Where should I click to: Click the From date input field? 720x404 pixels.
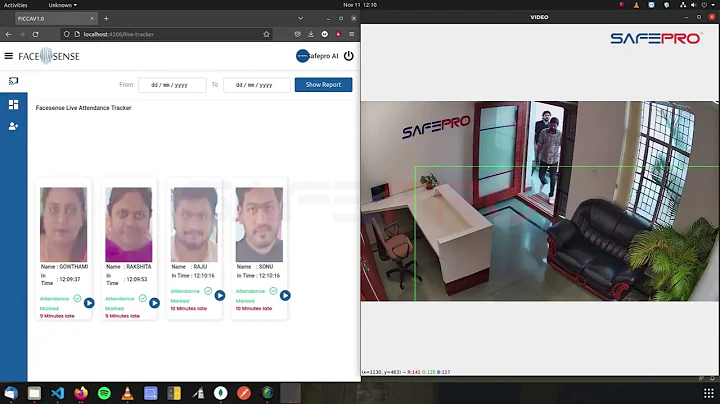click(172, 85)
